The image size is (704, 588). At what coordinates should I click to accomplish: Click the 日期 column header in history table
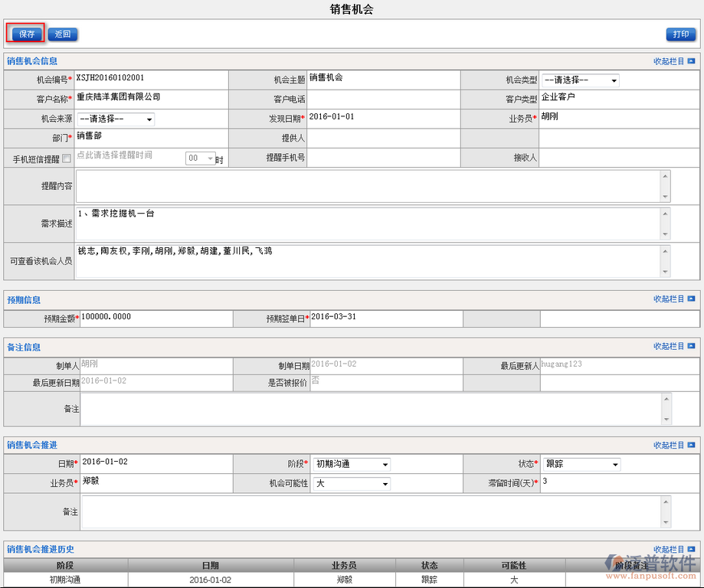click(x=210, y=565)
